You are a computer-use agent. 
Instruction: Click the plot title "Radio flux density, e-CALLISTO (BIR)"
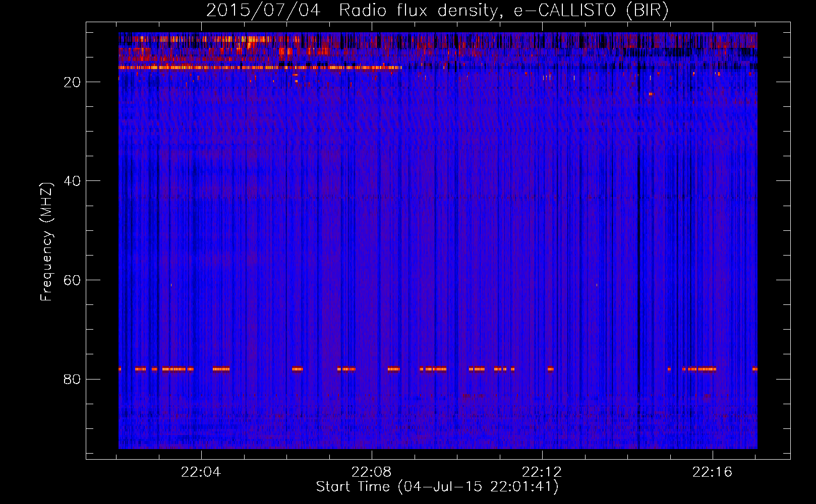click(x=504, y=11)
